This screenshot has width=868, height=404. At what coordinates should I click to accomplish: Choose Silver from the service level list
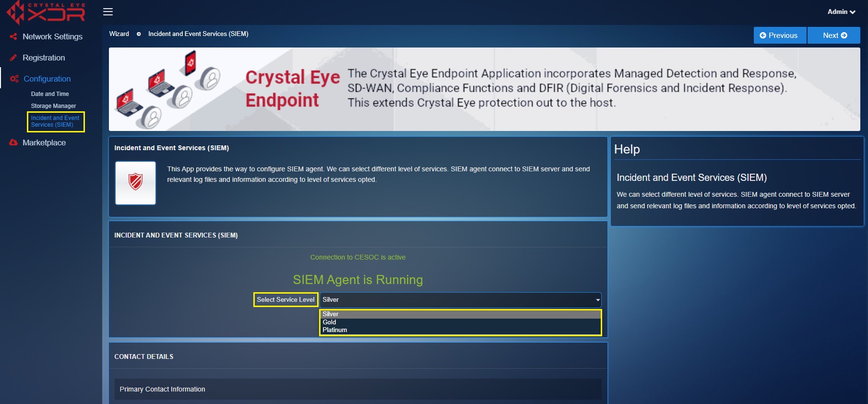click(x=460, y=314)
